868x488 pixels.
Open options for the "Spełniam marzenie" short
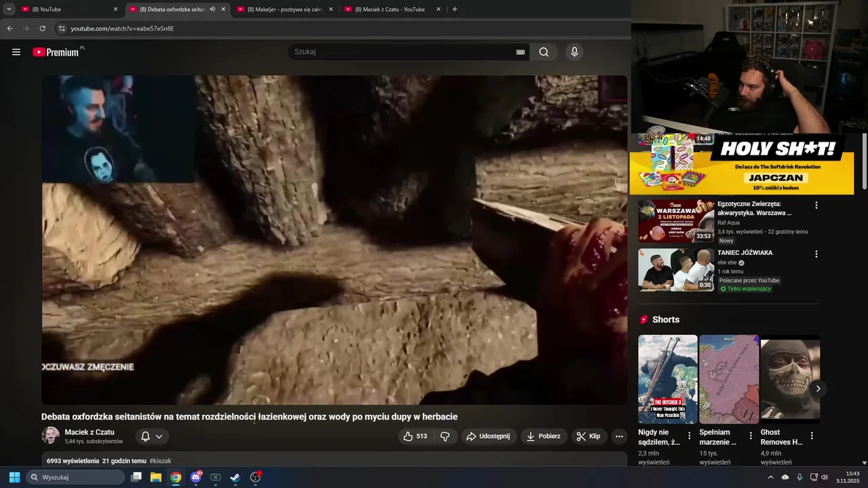(x=750, y=436)
